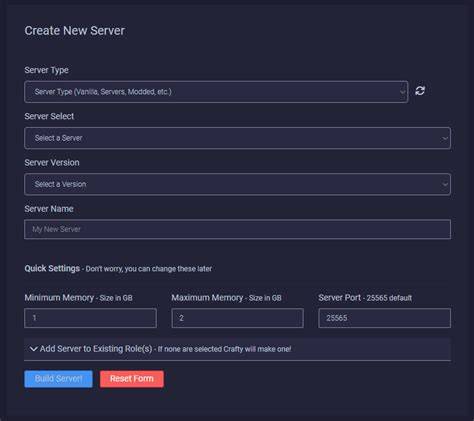474x421 pixels.
Task: Click the Server Version label
Action: click(x=52, y=162)
